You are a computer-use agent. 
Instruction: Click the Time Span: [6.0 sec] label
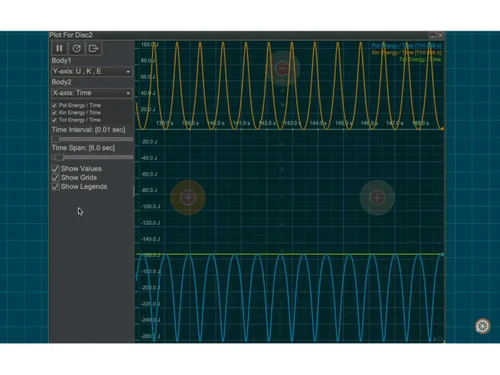(x=83, y=148)
